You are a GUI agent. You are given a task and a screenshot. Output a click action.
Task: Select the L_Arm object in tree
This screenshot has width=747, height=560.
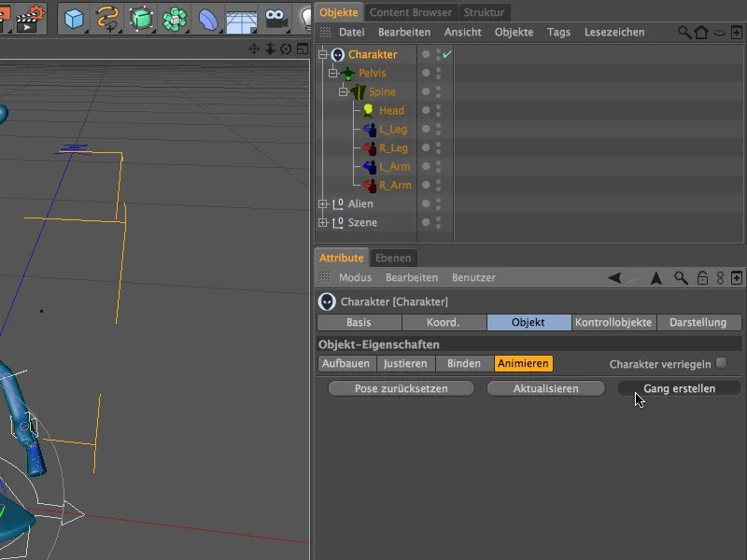point(394,167)
